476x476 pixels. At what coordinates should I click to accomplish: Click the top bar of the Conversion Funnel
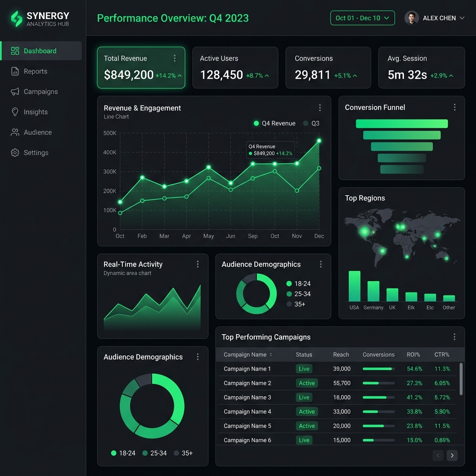[x=402, y=124]
